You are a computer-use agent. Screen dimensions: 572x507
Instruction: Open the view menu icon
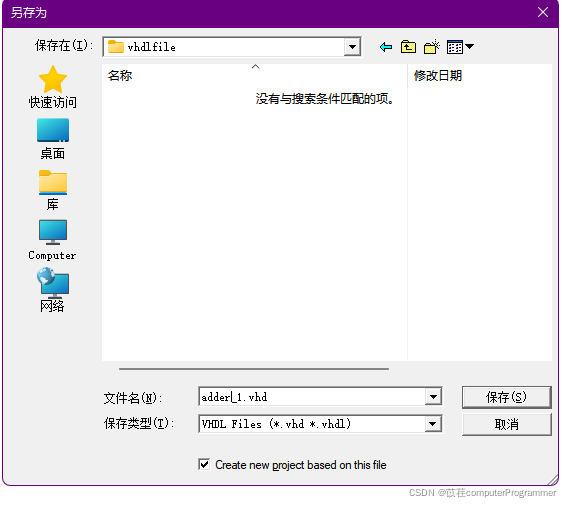tap(460, 47)
